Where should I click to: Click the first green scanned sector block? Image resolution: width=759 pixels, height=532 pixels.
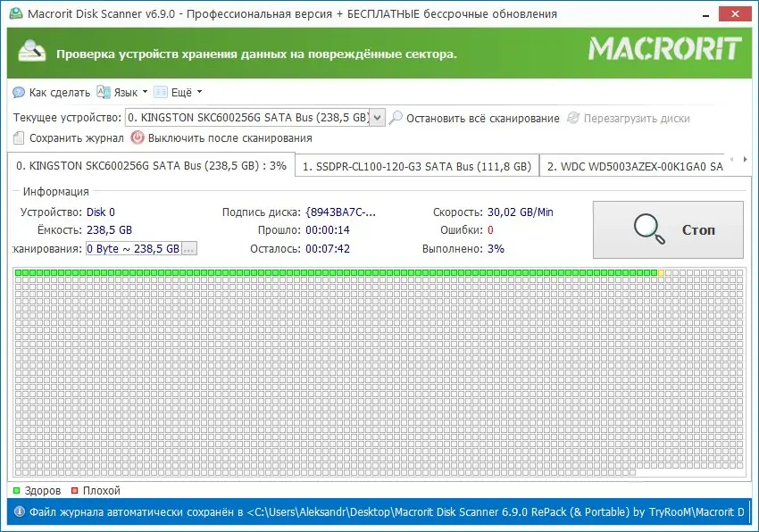click(19, 273)
